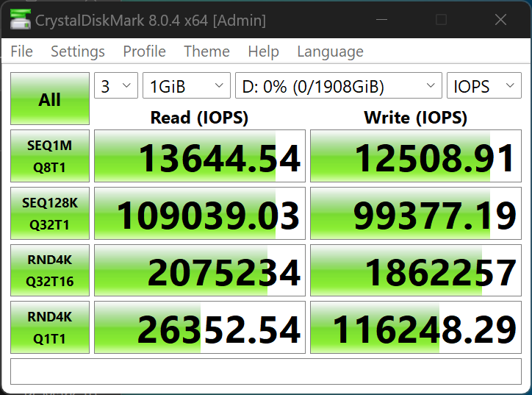532x395 pixels.
Task: Open the File menu
Action: (x=22, y=51)
